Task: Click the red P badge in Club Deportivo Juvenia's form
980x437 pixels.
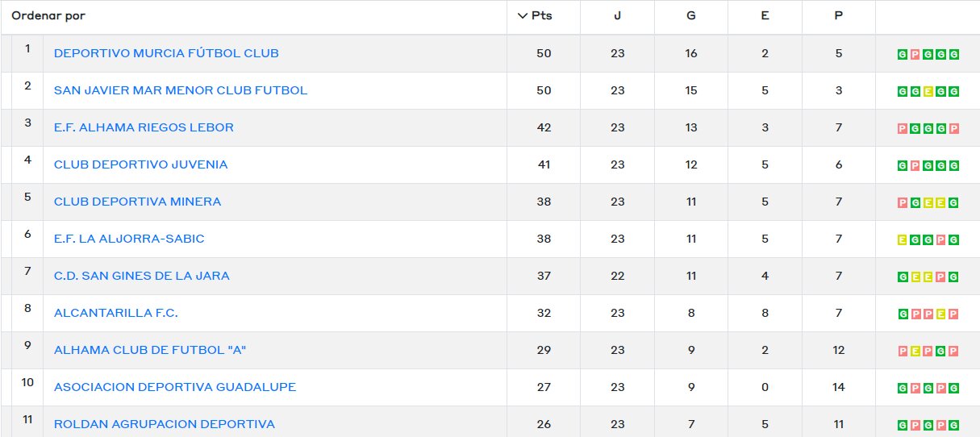Action: pyautogui.click(x=915, y=166)
